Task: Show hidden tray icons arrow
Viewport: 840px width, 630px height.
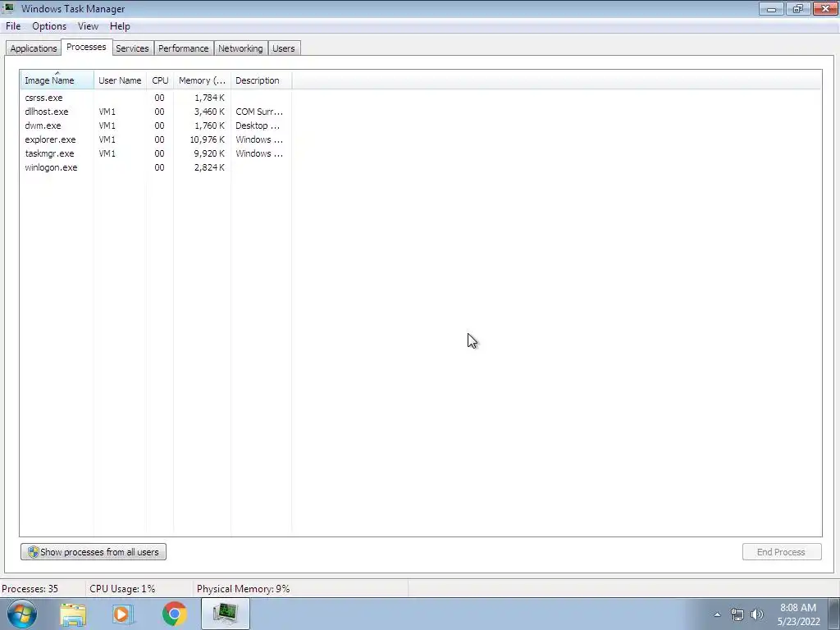Action: coord(717,614)
